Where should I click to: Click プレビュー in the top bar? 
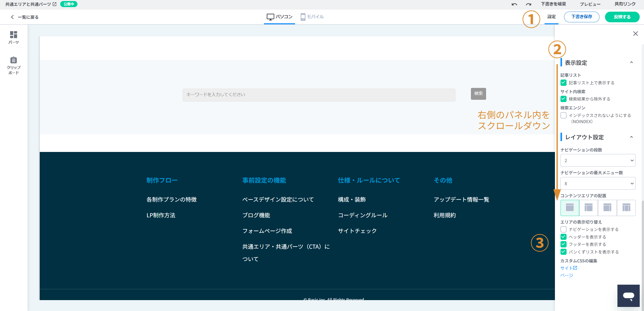[x=590, y=4]
